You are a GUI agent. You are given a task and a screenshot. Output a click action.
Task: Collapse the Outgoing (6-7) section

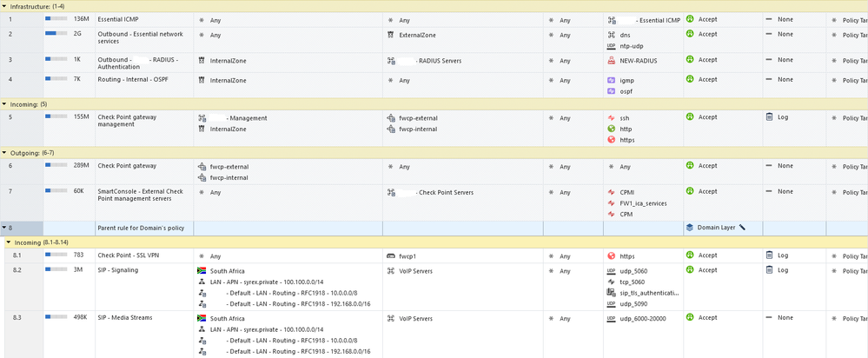pyautogui.click(x=4, y=152)
